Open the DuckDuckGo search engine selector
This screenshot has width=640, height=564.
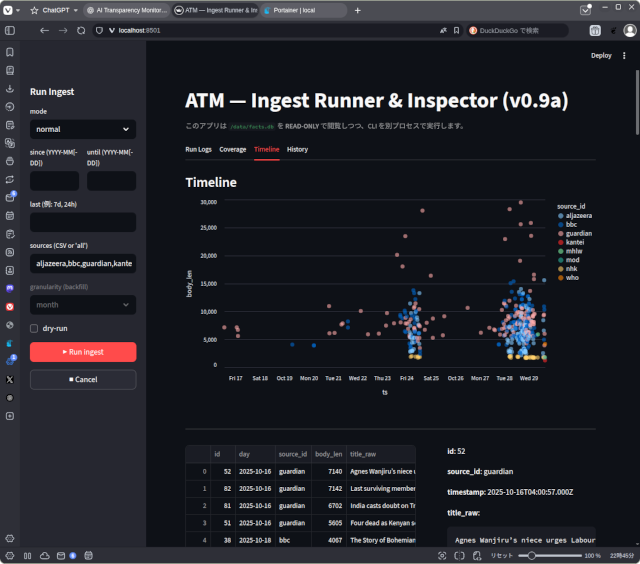click(475, 31)
